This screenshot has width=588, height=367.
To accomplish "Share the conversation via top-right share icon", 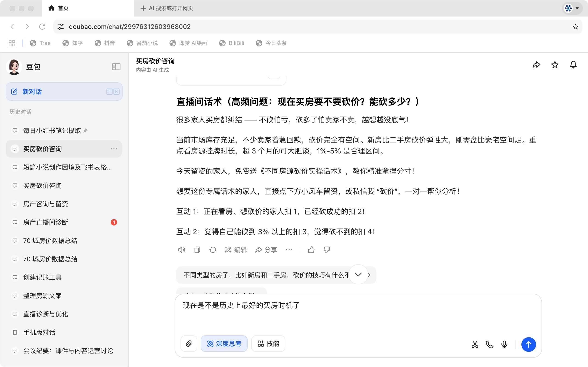I will pyautogui.click(x=537, y=65).
